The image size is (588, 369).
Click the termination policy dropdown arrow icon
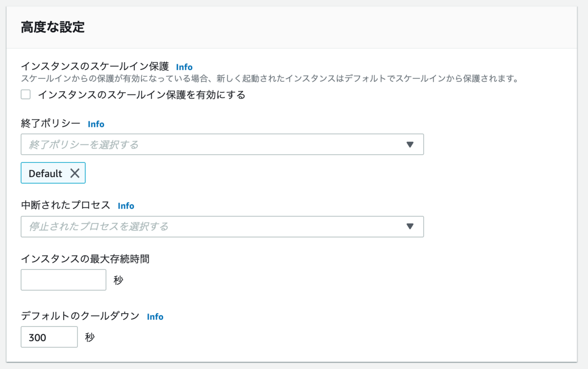tap(411, 144)
